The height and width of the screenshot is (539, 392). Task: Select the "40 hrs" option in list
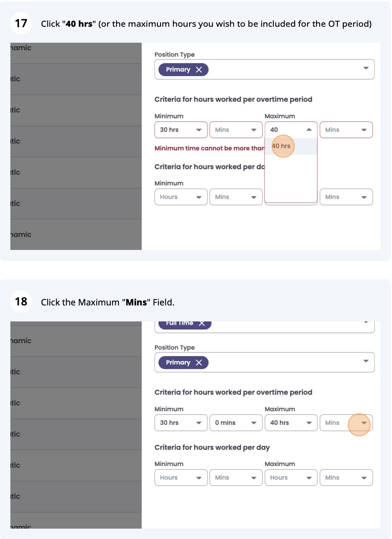[281, 146]
